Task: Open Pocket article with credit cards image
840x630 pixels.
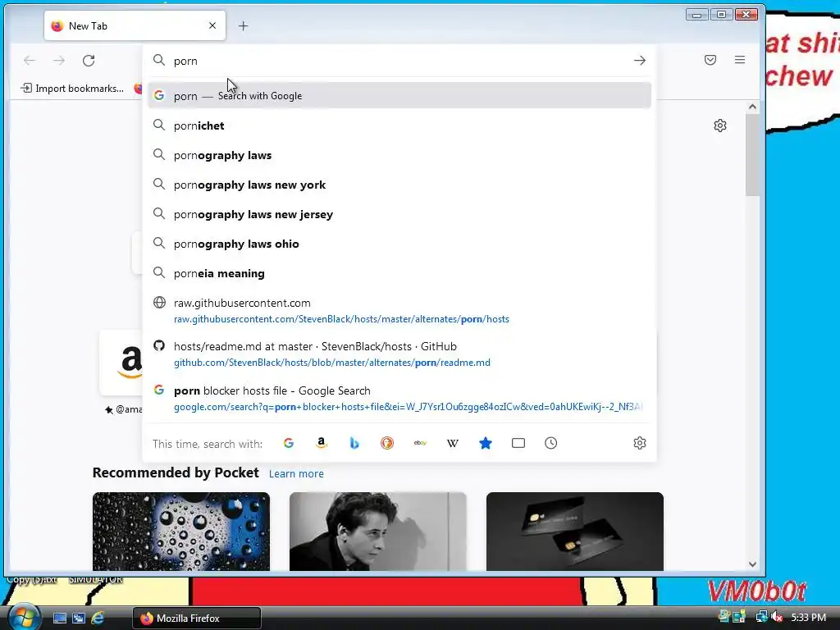Action: (575, 532)
